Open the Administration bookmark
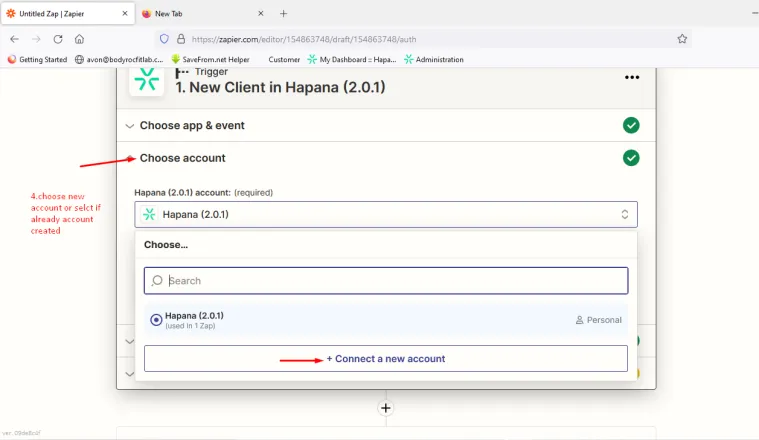759x440 pixels. click(434, 60)
